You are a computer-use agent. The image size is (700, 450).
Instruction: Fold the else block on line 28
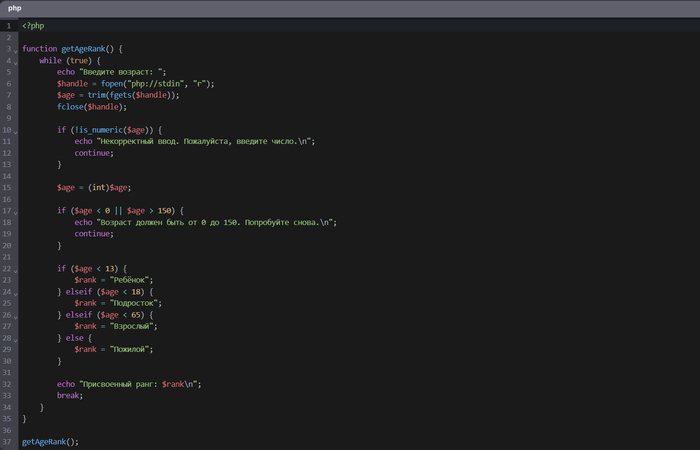[x=15, y=339]
